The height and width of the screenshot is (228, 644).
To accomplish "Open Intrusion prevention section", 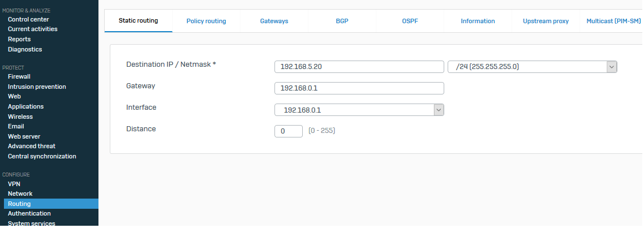I will 37,87.
